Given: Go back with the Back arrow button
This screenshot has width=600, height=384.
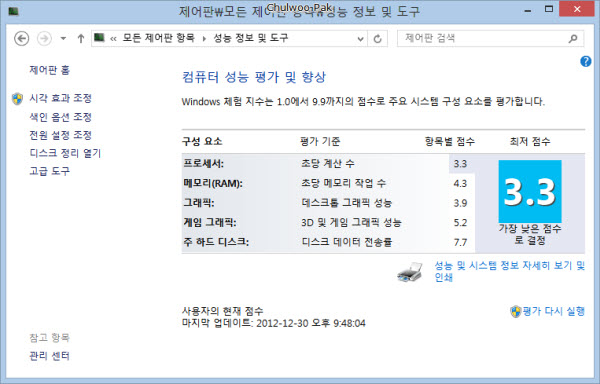Looking at the screenshot, I should coord(21,39).
